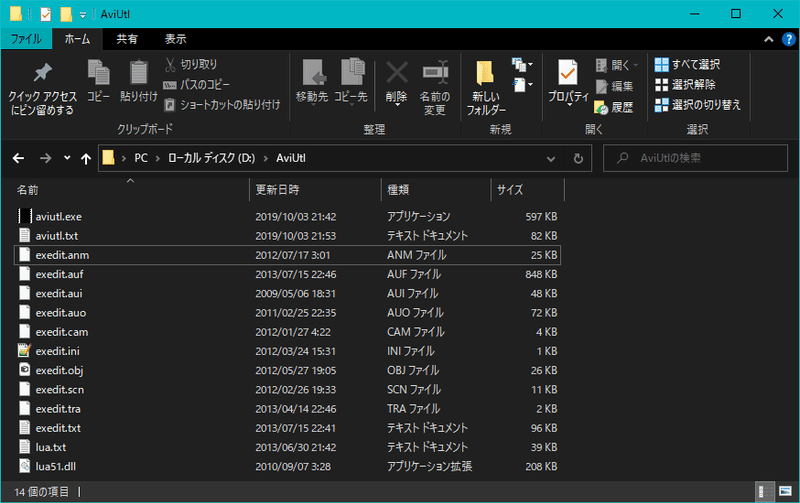The height and width of the screenshot is (503, 800).
Task: Click the Open (開く) ribbon command
Action: tap(616, 65)
